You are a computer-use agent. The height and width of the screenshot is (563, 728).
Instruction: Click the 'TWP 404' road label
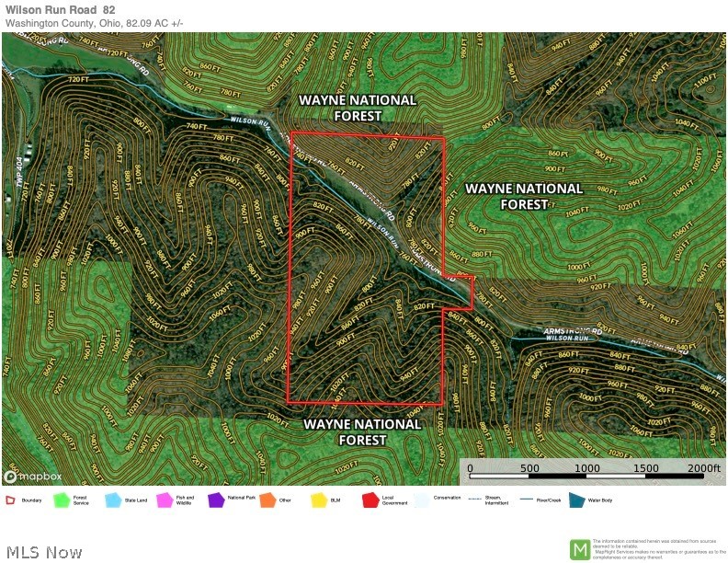(19, 172)
